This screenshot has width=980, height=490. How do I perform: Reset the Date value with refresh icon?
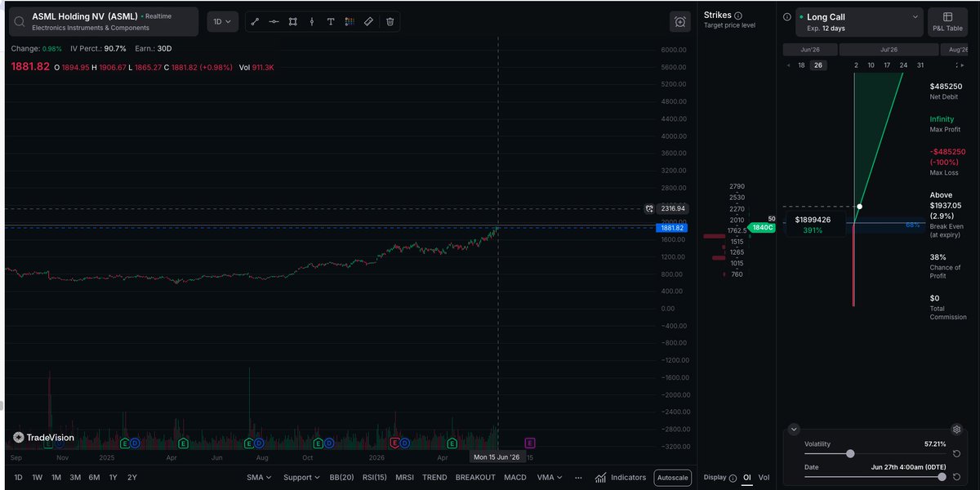coord(956,476)
